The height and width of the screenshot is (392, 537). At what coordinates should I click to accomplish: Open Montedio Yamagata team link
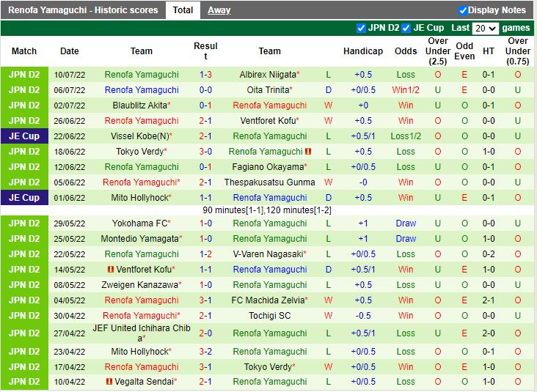139,239
